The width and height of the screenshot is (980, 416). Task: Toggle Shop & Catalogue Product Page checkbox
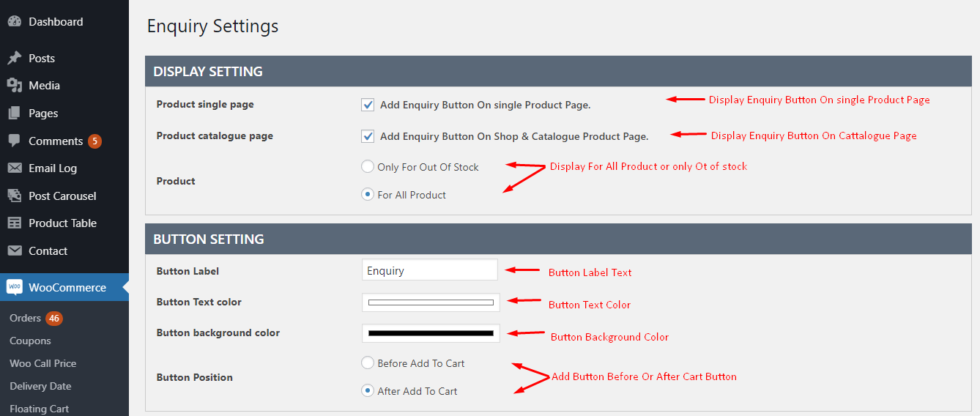368,136
